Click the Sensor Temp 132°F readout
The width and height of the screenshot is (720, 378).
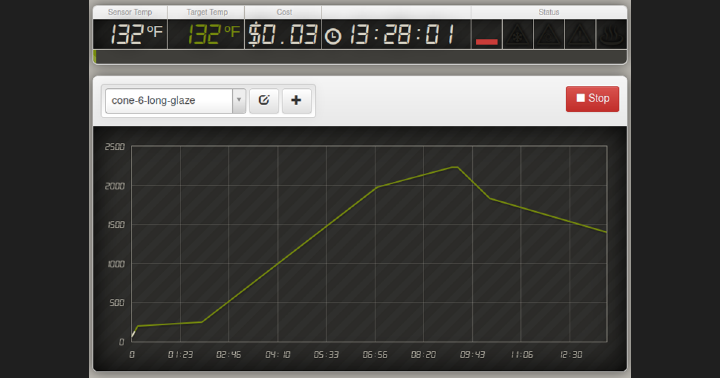pyautogui.click(x=136, y=34)
